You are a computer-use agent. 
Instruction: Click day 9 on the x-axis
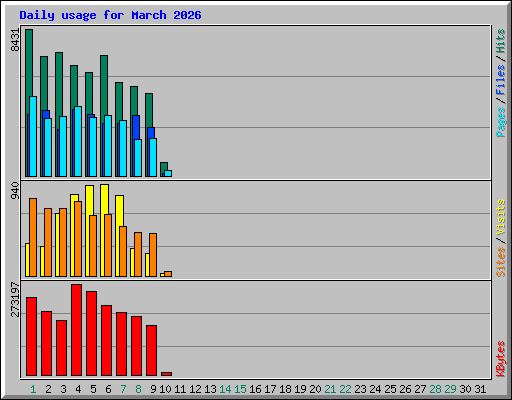pos(153,389)
